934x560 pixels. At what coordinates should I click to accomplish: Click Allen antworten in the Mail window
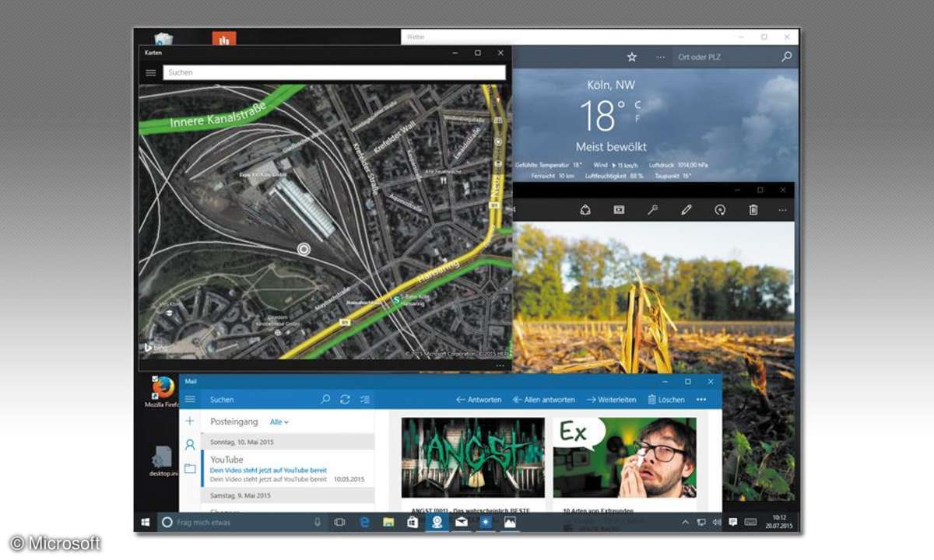pos(544,399)
